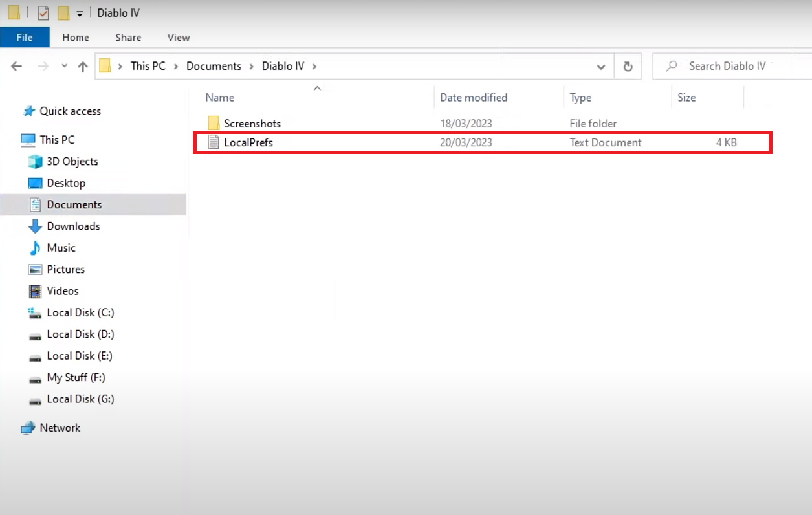812x515 pixels.
Task: Click the 4 KB size value
Action: tap(726, 142)
